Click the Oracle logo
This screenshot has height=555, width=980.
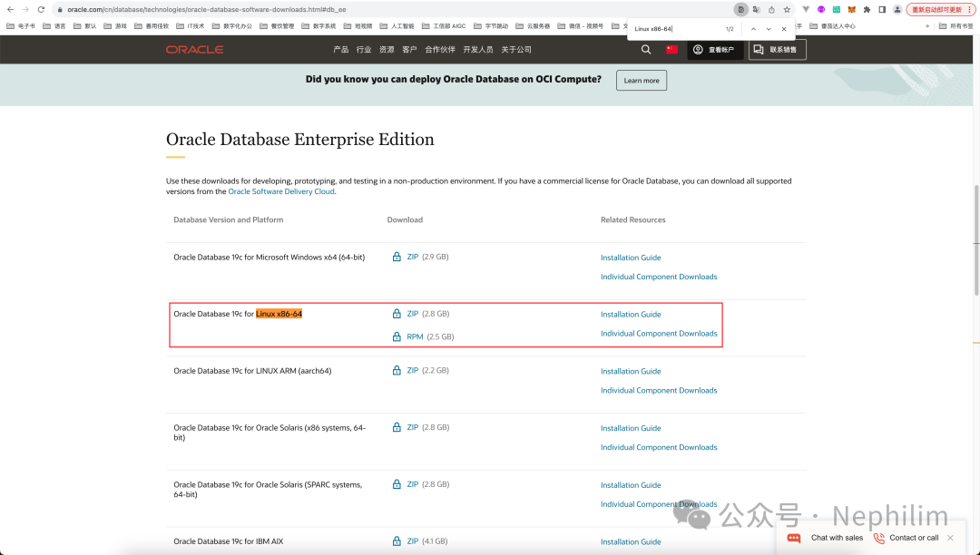click(x=194, y=49)
